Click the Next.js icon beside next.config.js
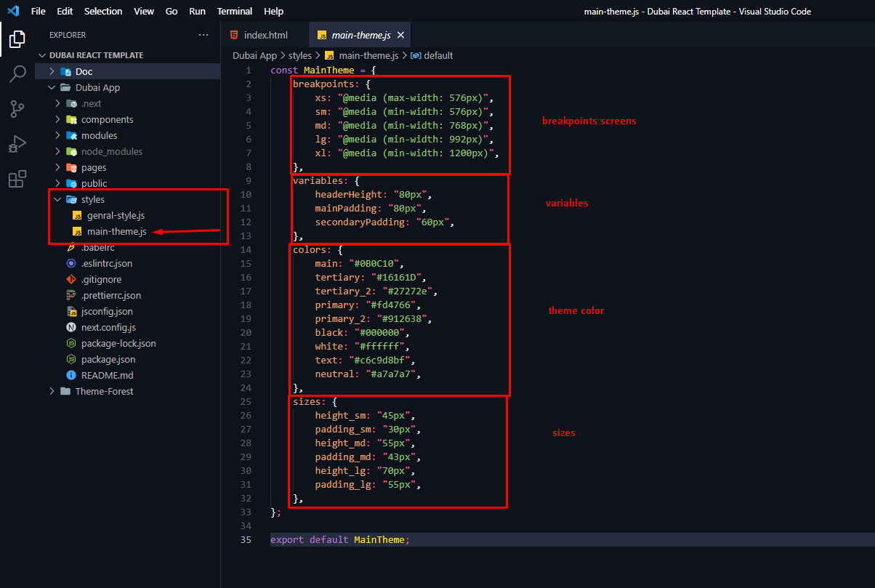 point(71,327)
